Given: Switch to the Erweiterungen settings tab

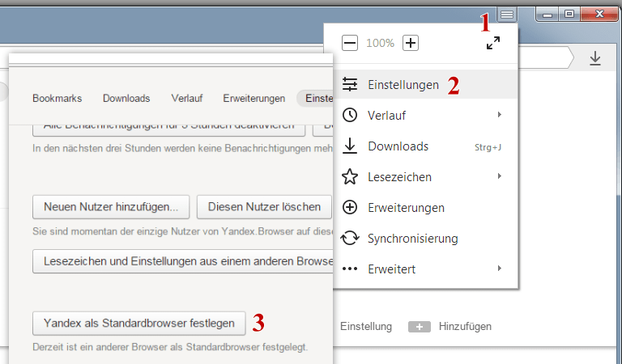Looking at the screenshot, I should 253,98.
